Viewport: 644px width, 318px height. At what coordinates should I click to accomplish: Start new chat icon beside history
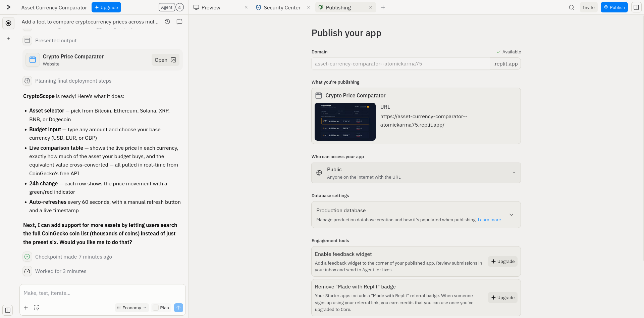point(179,21)
